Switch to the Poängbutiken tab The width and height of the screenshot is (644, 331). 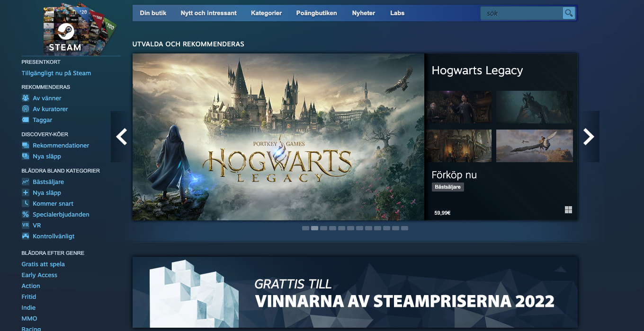(316, 13)
